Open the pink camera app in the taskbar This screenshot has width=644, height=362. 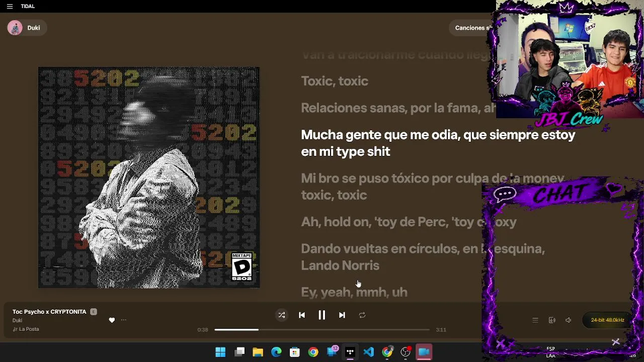pyautogui.click(x=424, y=352)
